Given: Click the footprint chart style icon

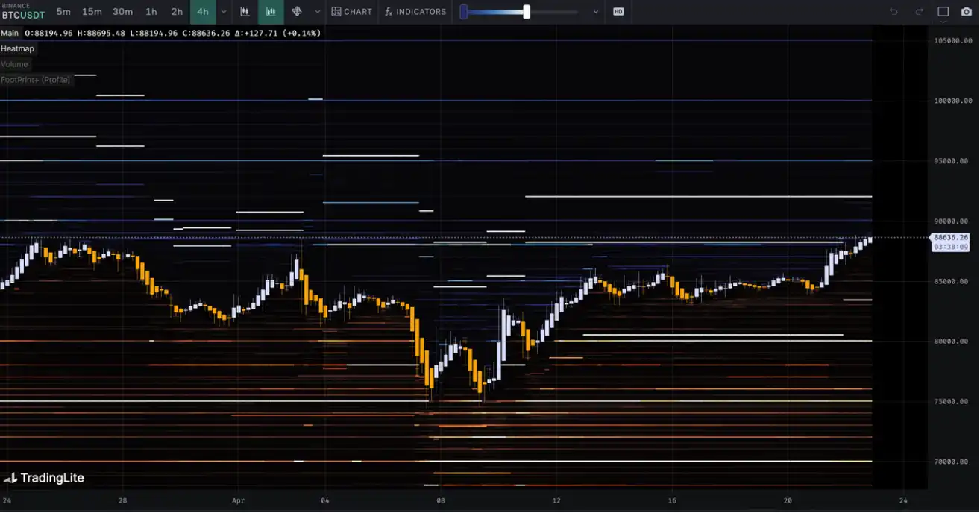Looking at the screenshot, I should tap(297, 12).
